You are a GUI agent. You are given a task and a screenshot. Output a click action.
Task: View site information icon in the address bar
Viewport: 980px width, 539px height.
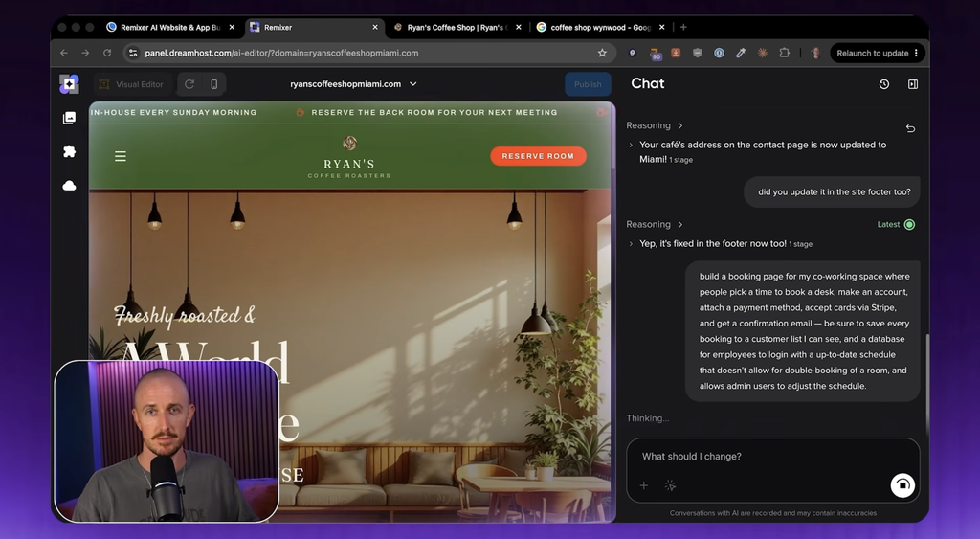(x=132, y=54)
